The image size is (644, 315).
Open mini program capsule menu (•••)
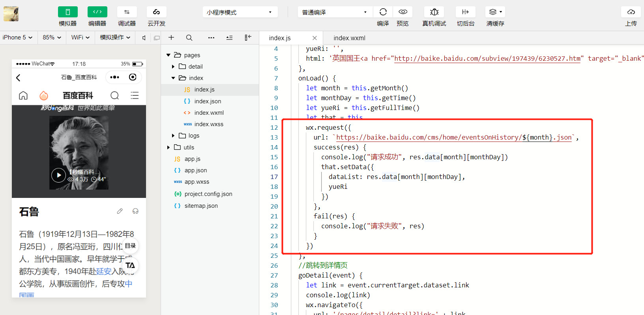(115, 77)
